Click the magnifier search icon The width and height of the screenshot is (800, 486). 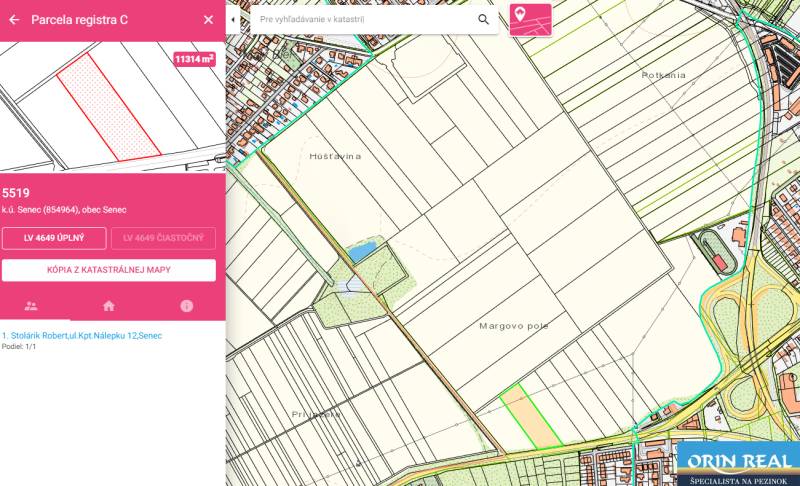coord(484,19)
